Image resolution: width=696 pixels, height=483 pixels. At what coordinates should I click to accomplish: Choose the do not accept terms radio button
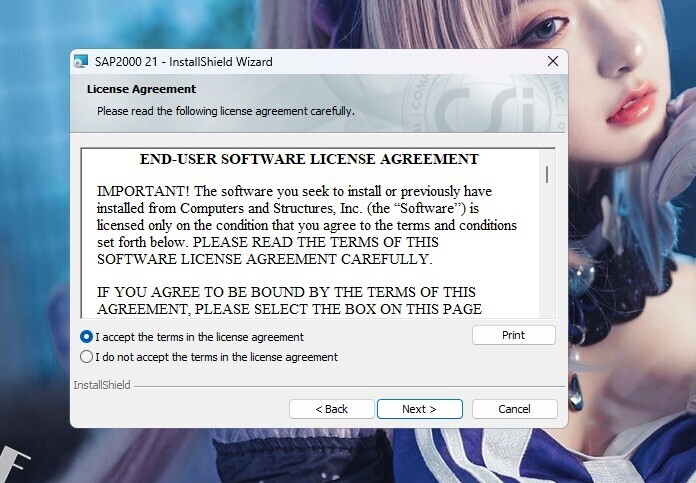pos(86,357)
